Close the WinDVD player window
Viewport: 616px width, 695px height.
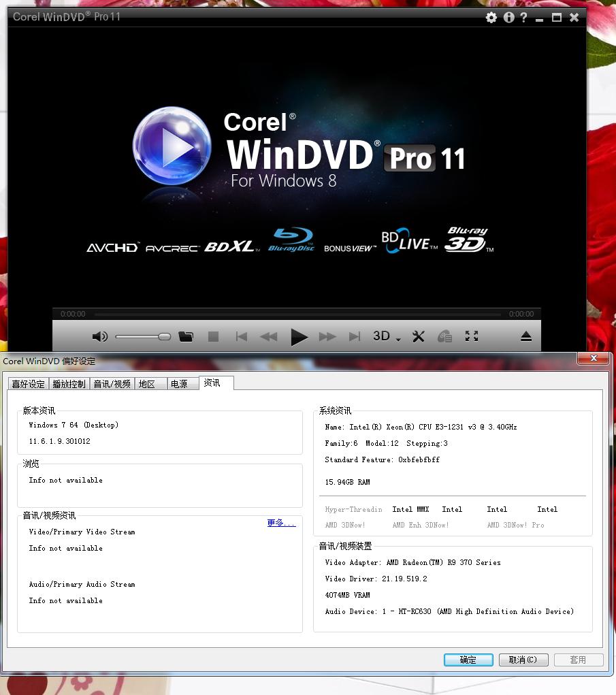point(574,17)
